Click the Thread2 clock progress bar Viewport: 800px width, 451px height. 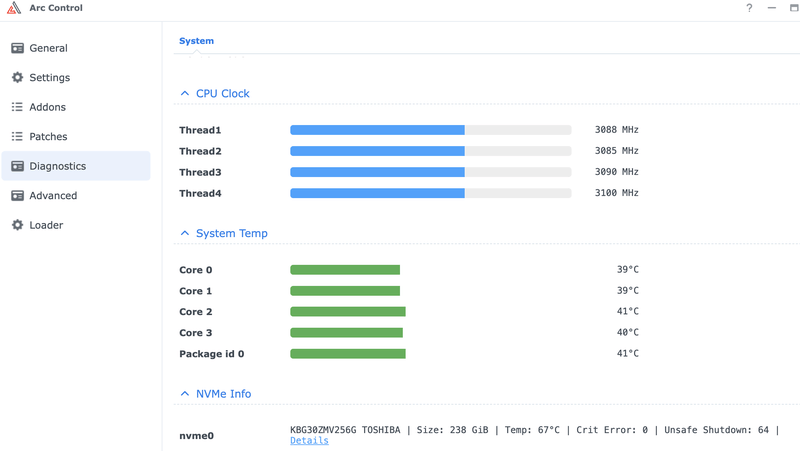(431, 151)
